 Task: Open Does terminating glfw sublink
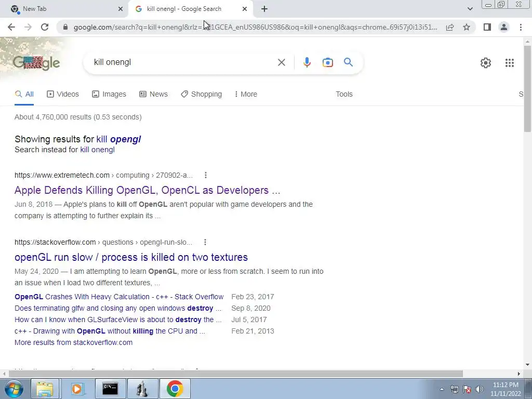pyautogui.click(x=118, y=308)
